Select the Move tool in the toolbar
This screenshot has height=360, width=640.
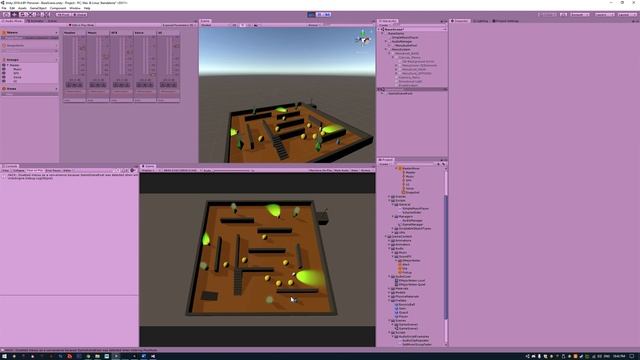(14, 14)
